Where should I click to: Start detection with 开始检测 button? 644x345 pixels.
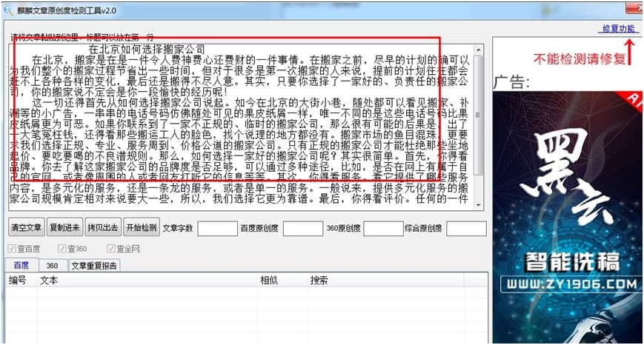pyautogui.click(x=142, y=227)
